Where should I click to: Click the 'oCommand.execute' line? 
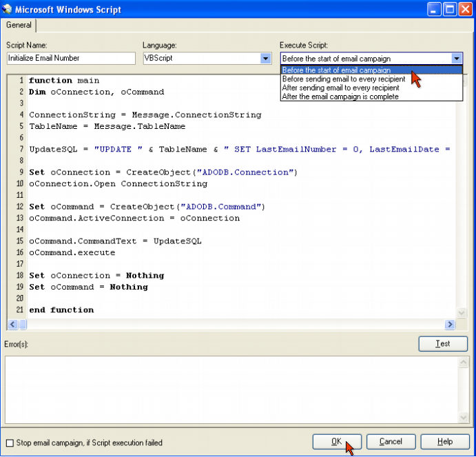tap(72, 253)
